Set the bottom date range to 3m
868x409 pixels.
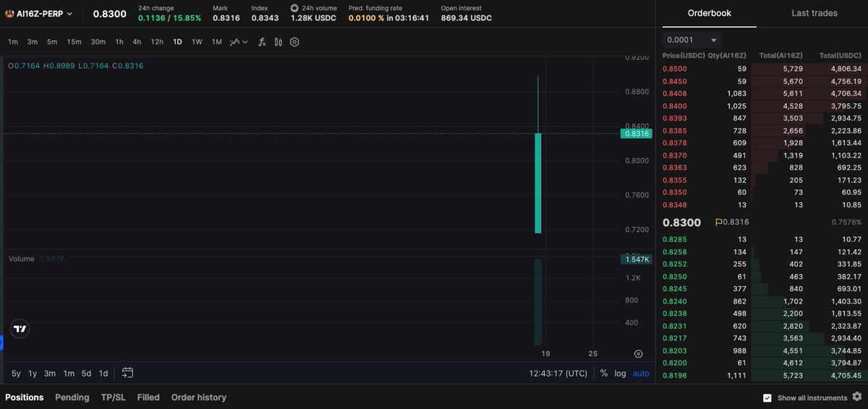coord(50,374)
